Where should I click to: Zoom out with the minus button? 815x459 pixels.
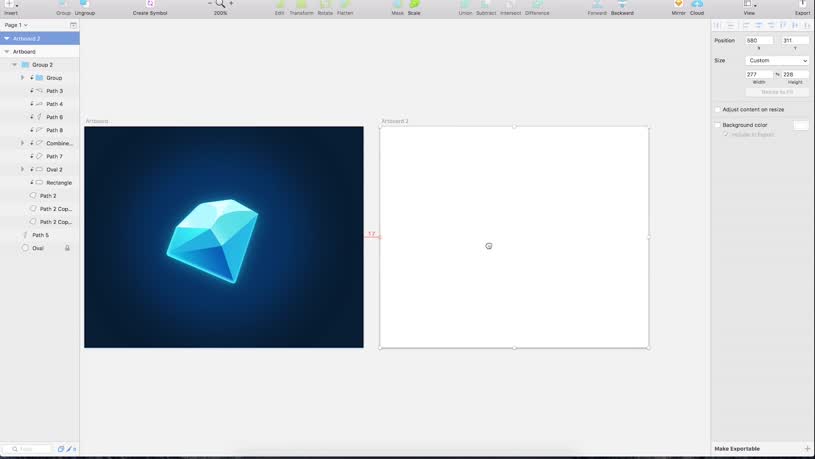(210, 3)
